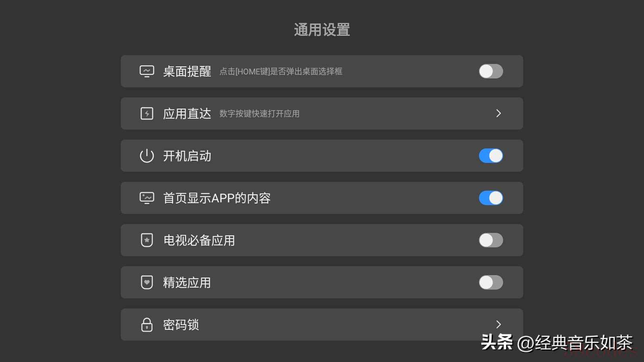Click the 通用设置 page title
644x362 pixels.
(322, 30)
